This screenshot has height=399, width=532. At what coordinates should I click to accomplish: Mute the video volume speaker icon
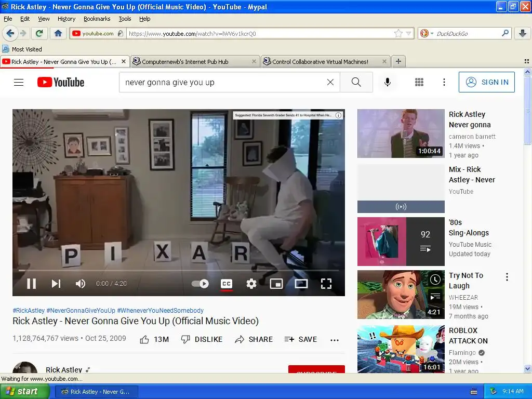[x=81, y=284]
